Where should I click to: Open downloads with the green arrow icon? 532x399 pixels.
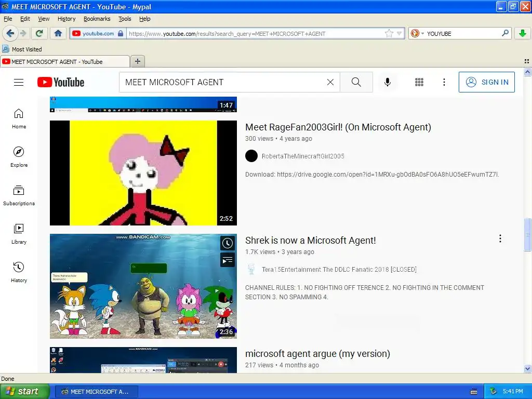coord(523,33)
